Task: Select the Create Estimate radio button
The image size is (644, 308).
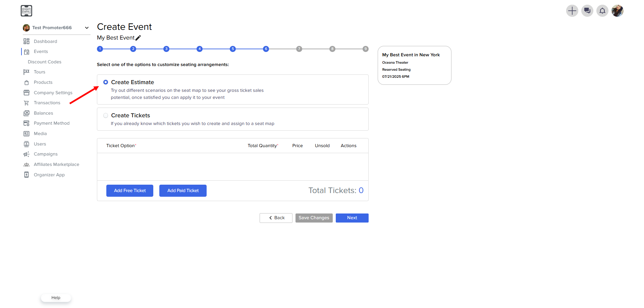Action: [106, 82]
